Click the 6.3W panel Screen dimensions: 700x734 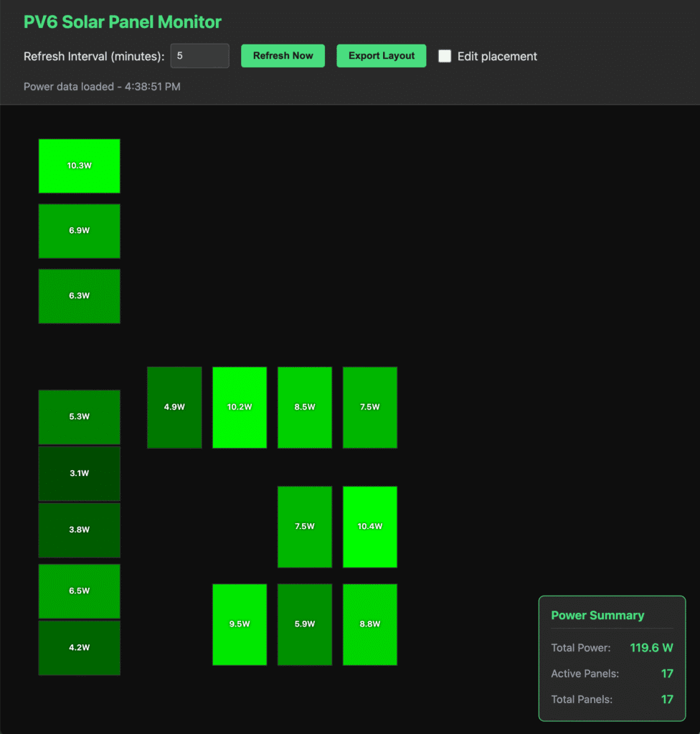79,295
